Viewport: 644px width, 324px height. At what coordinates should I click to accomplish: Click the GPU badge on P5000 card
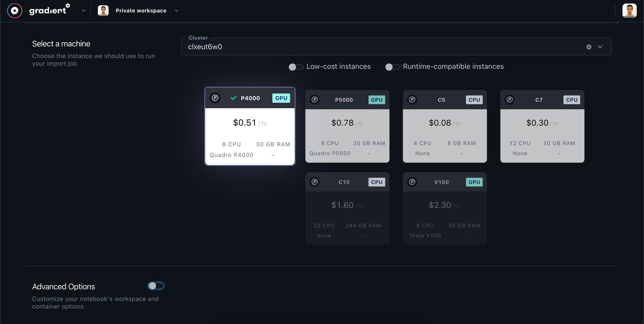[x=377, y=100]
